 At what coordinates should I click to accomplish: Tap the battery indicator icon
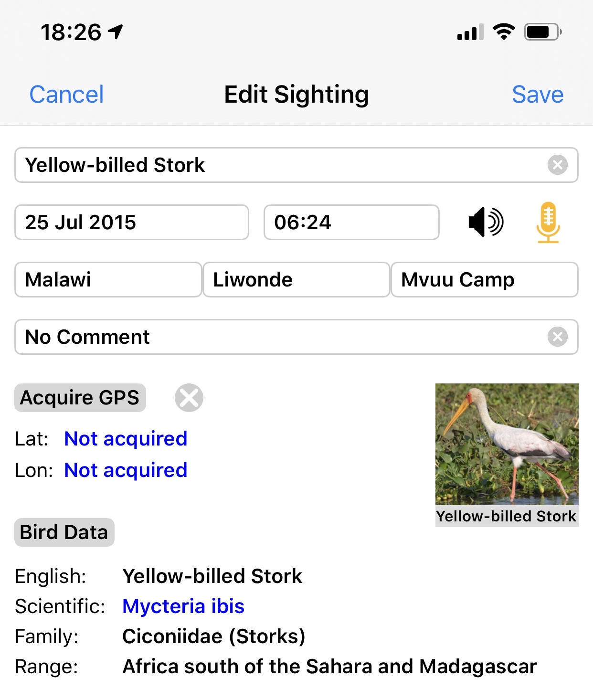tap(542, 32)
